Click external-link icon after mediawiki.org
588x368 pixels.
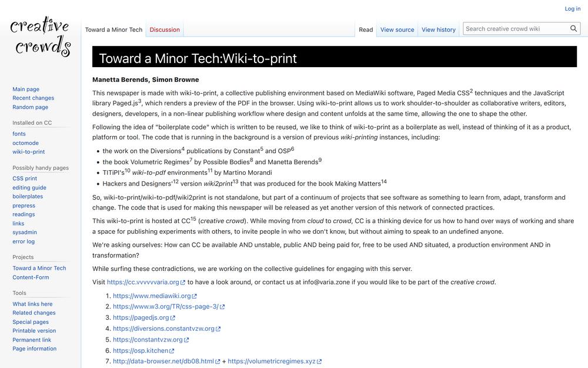(x=194, y=296)
